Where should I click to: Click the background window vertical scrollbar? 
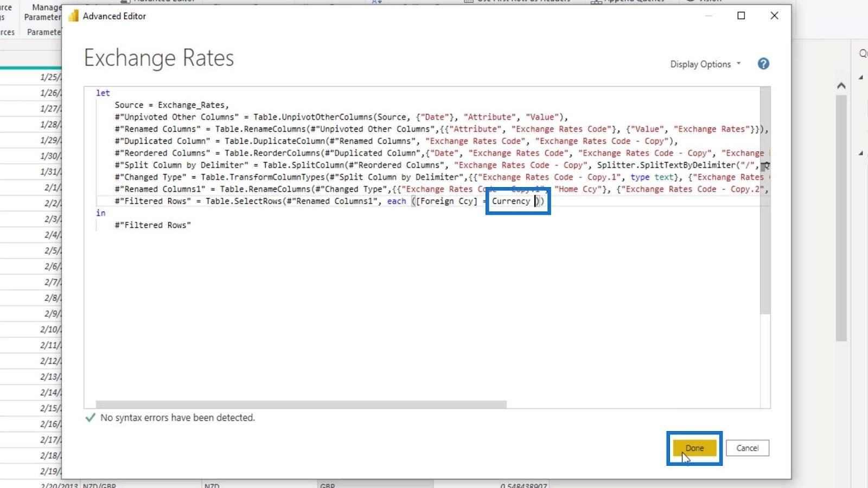click(x=841, y=218)
